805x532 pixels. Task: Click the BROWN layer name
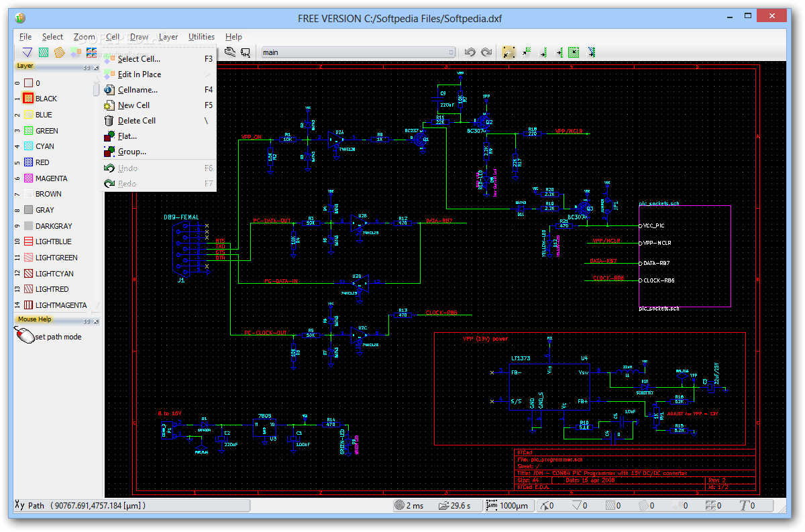48,194
